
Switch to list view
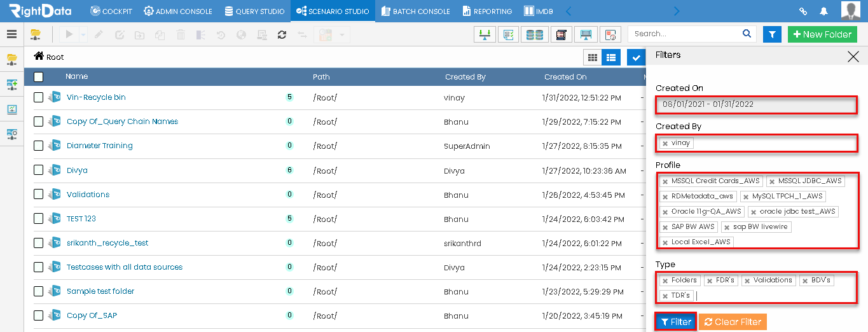611,57
